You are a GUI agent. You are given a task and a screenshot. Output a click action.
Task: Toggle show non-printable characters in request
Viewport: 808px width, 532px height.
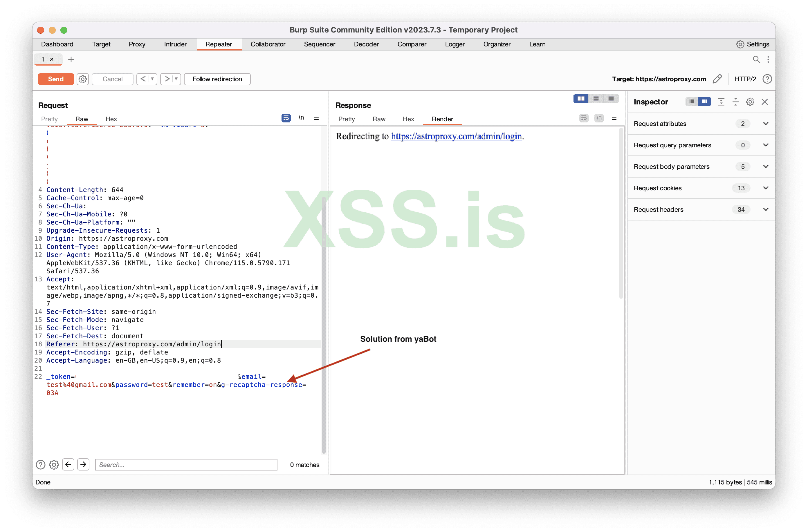pyautogui.click(x=301, y=118)
